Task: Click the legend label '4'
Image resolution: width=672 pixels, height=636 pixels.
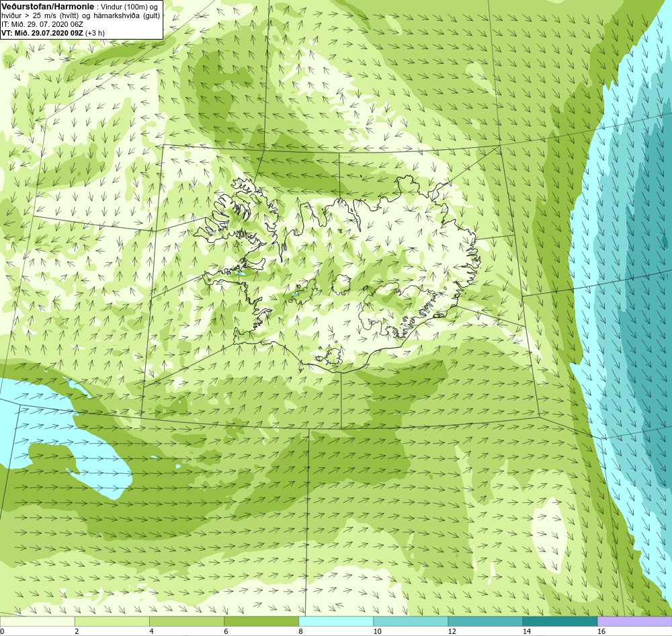Action: 151,631
